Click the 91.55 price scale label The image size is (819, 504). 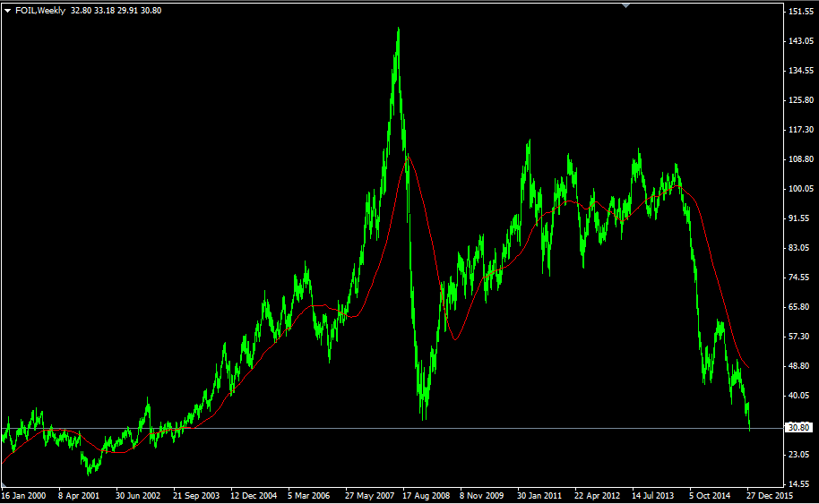[x=801, y=218]
